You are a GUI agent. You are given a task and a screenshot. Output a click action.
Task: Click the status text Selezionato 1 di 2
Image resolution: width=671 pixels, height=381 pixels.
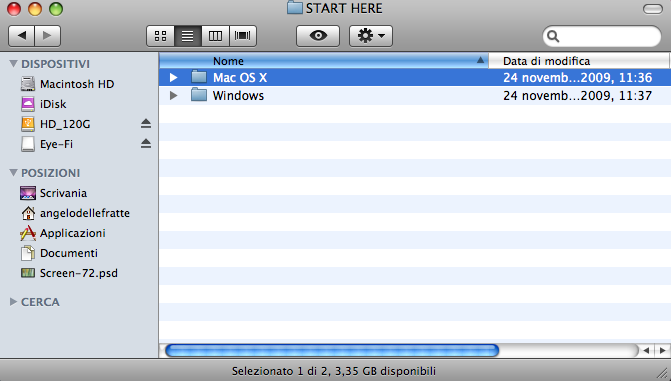[x=281, y=371]
